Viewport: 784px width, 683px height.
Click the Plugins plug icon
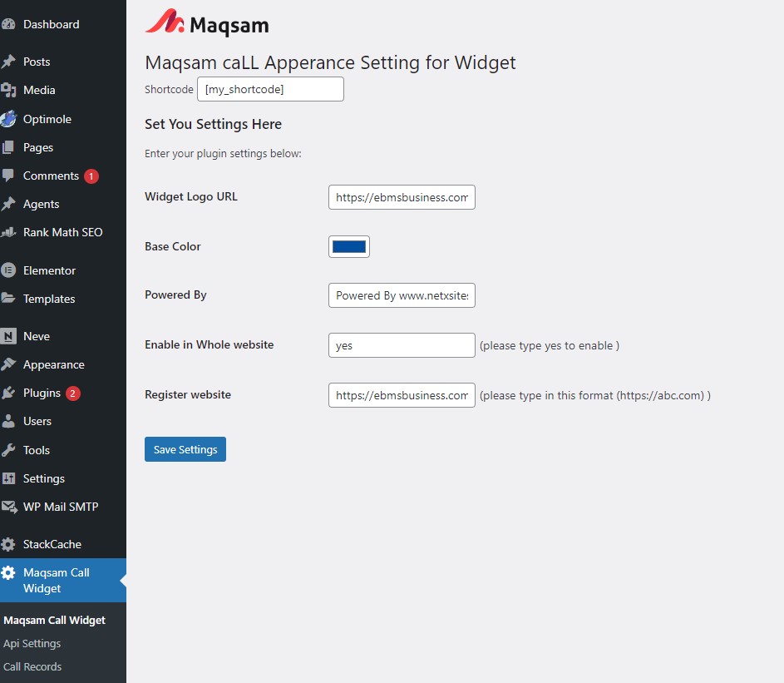pos(8,393)
